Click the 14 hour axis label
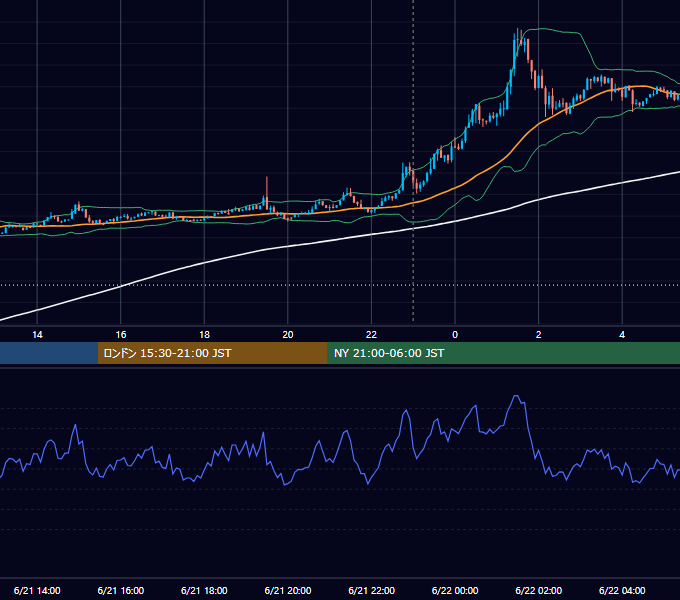 click(x=37, y=335)
